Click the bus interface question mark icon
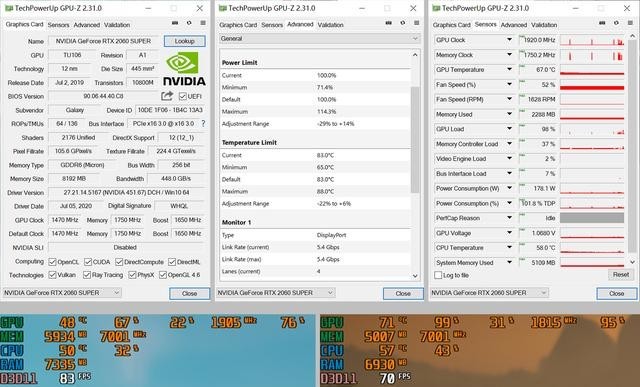This screenshot has height=387, width=640. (x=203, y=123)
